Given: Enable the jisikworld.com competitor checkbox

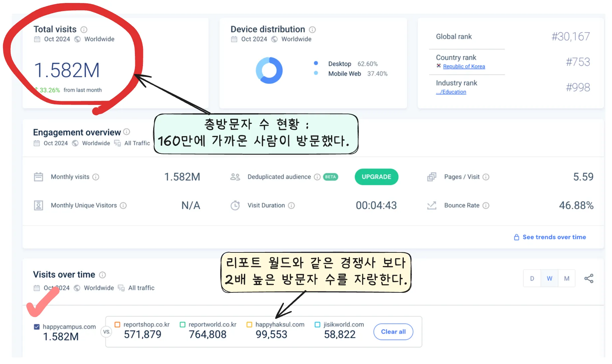Looking at the screenshot, I should coord(317,324).
